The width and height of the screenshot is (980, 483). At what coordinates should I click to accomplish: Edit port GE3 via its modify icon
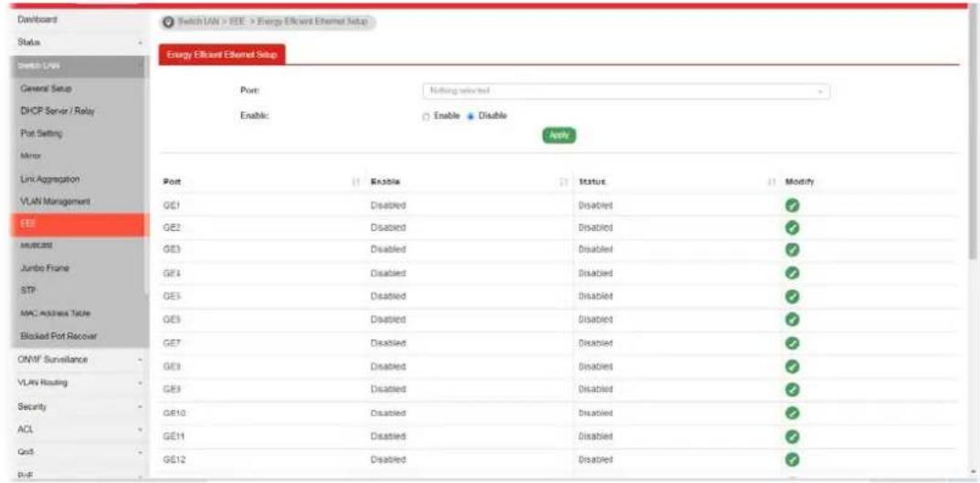(x=792, y=249)
